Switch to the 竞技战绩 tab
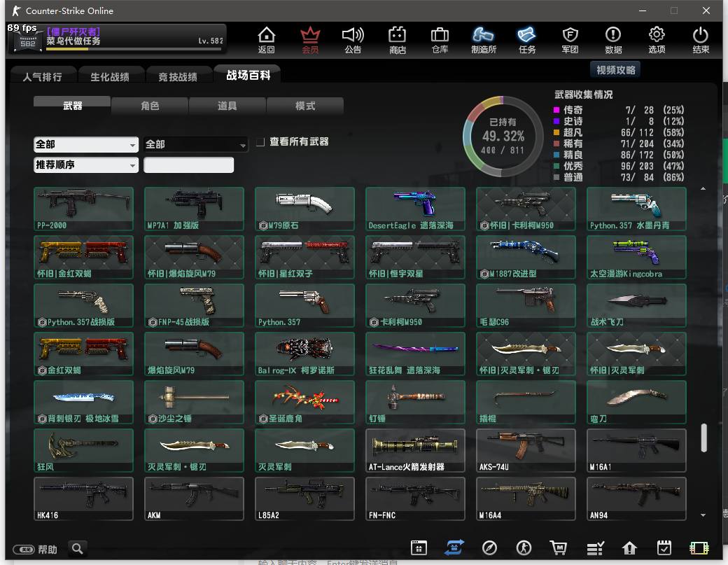Screen dimensions: 728x565 coord(178,76)
